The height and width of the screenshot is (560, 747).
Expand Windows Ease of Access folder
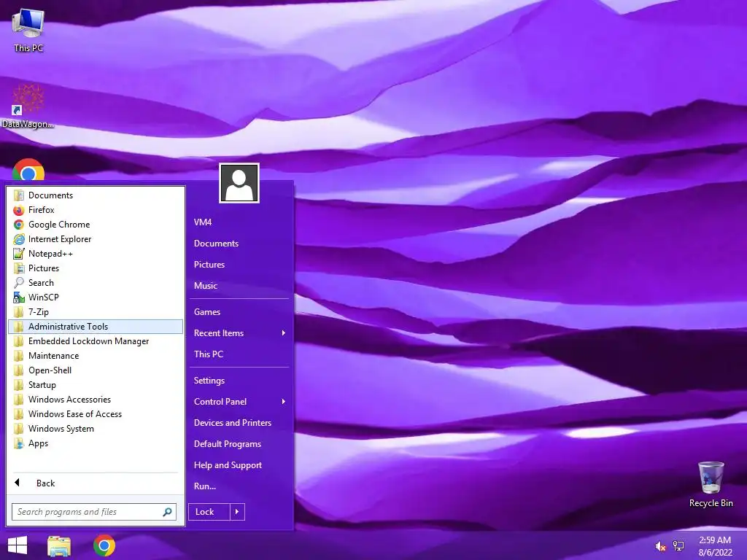(96, 414)
